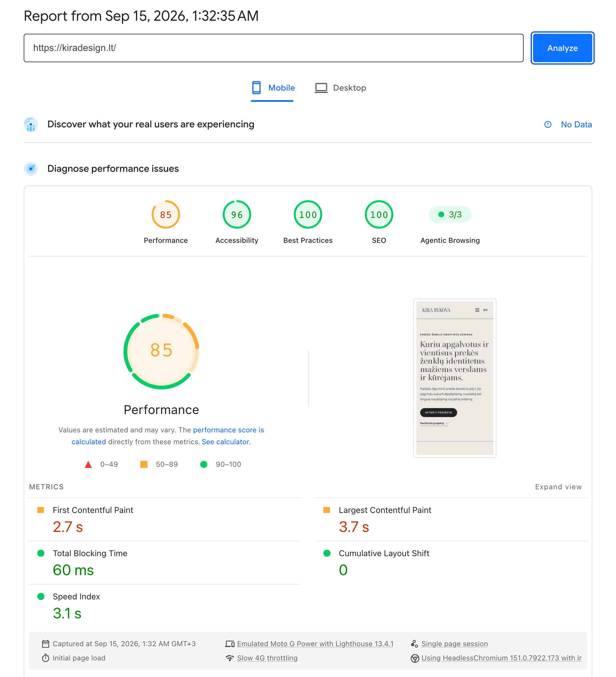
Task: Click the Diagnose performance issues icon
Action: [31, 169]
